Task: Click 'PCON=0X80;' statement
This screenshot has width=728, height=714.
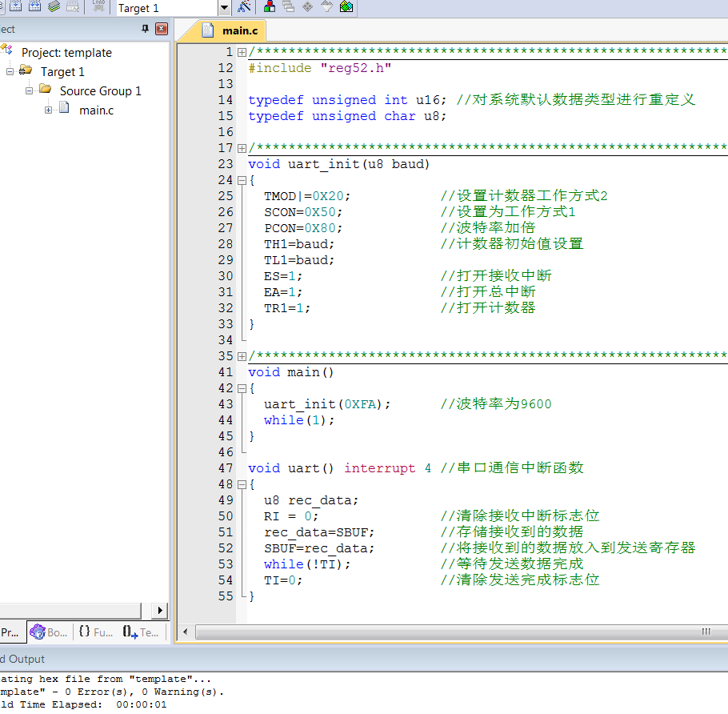Action: point(303,229)
